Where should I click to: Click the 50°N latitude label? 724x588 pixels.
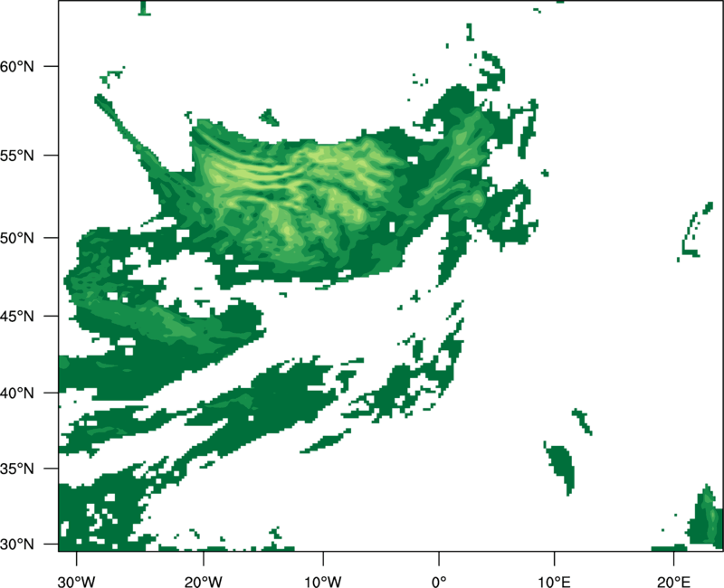point(17,238)
